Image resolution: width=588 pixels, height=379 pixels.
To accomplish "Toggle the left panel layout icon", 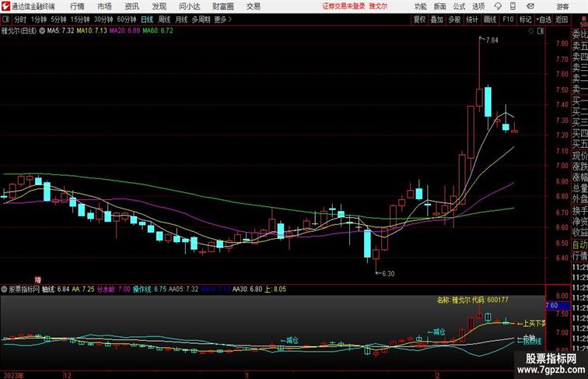I will 5,19.
